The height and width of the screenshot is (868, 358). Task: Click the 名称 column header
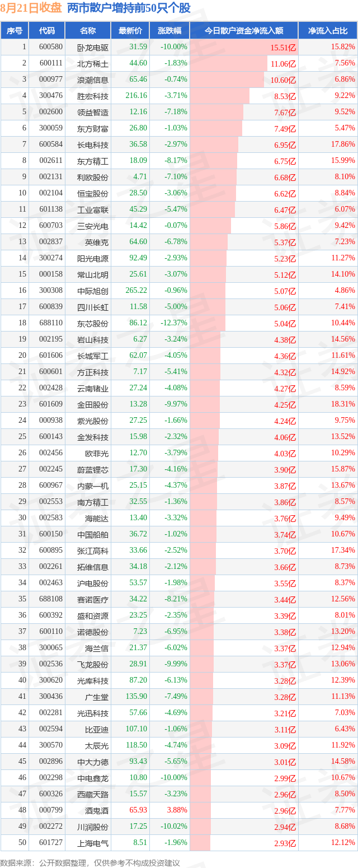(x=88, y=30)
